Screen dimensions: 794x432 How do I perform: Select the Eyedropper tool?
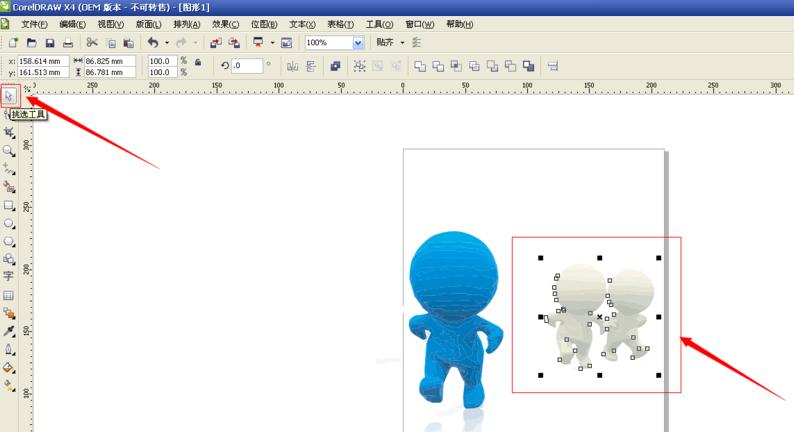pos(9,331)
